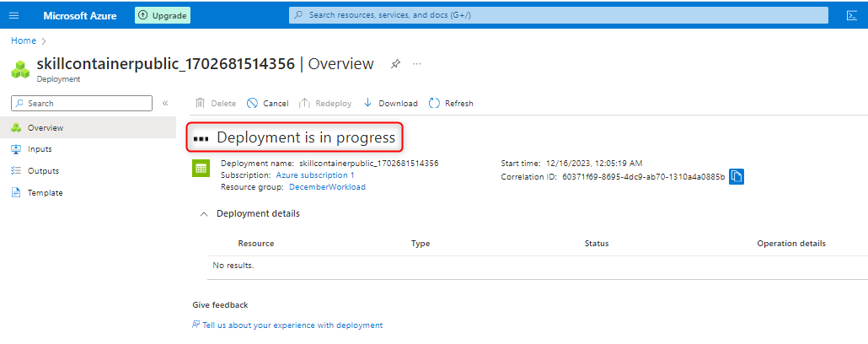Image resolution: width=868 pixels, height=344 pixels.
Task: Click the Template sidebar icon
Action: (15, 193)
